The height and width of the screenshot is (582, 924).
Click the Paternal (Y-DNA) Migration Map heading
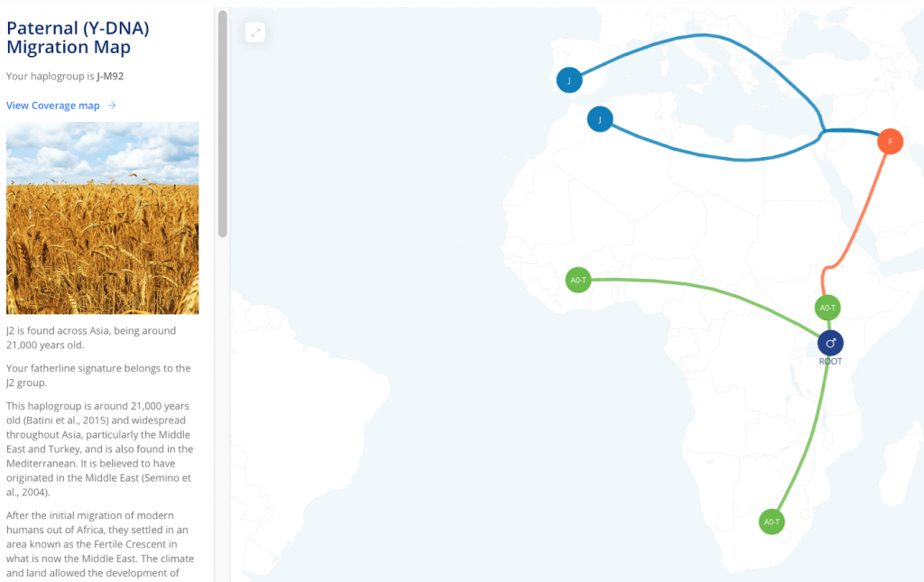78,38
